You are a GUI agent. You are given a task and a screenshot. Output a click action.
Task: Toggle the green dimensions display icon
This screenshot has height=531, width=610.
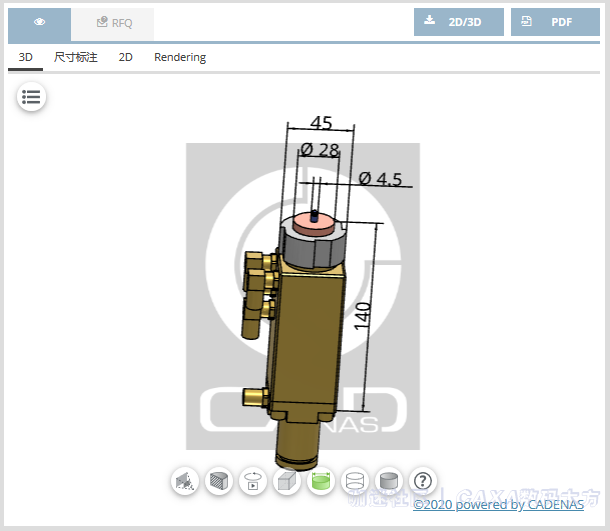(x=321, y=481)
